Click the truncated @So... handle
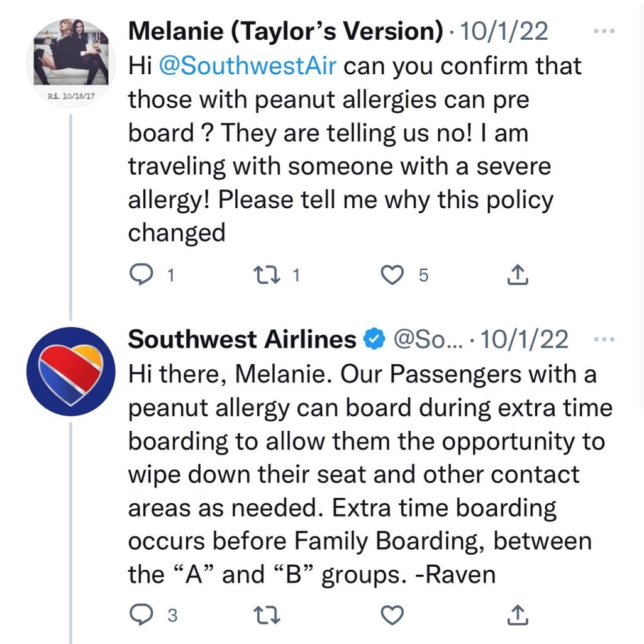This screenshot has height=644, width=644. [427, 340]
